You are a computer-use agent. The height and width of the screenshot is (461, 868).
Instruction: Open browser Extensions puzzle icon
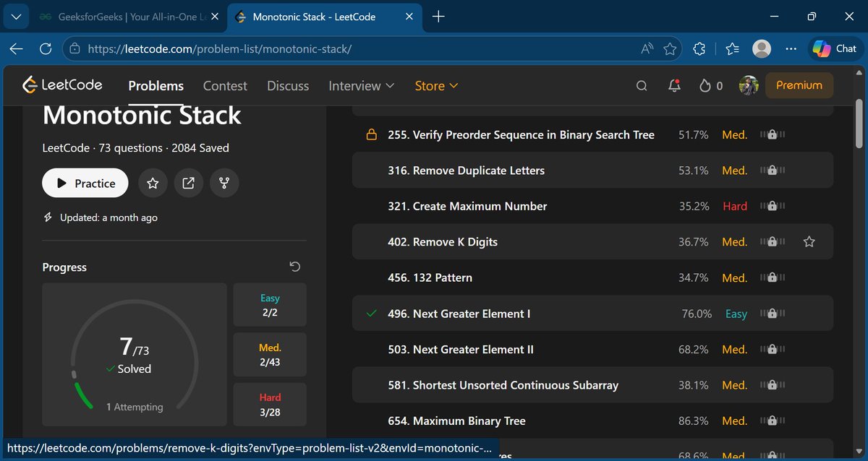click(699, 48)
